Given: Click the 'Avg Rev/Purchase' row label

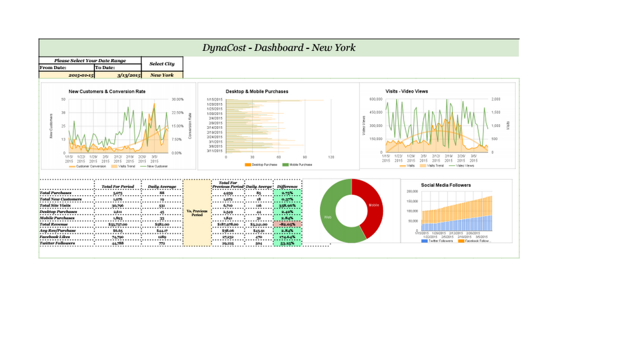Looking at the screenshot, I should click(x=57, y=231).
